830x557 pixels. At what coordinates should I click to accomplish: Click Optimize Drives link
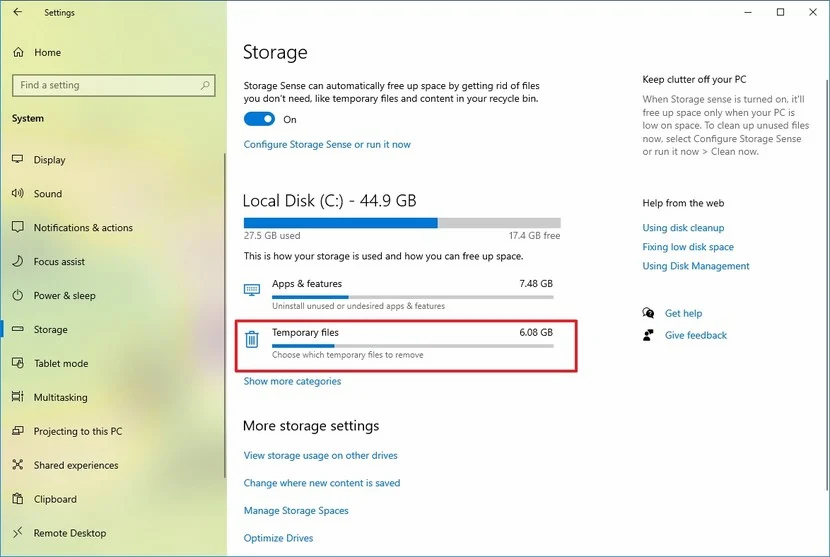pyautogui.click(x=278, y=538)
